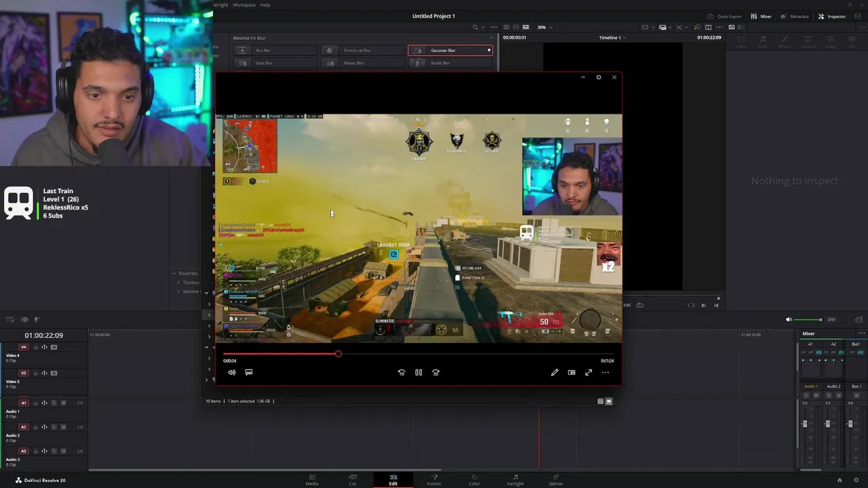Click the media player volume icon
Screen dimensions: 868x488
coord(232,372)
